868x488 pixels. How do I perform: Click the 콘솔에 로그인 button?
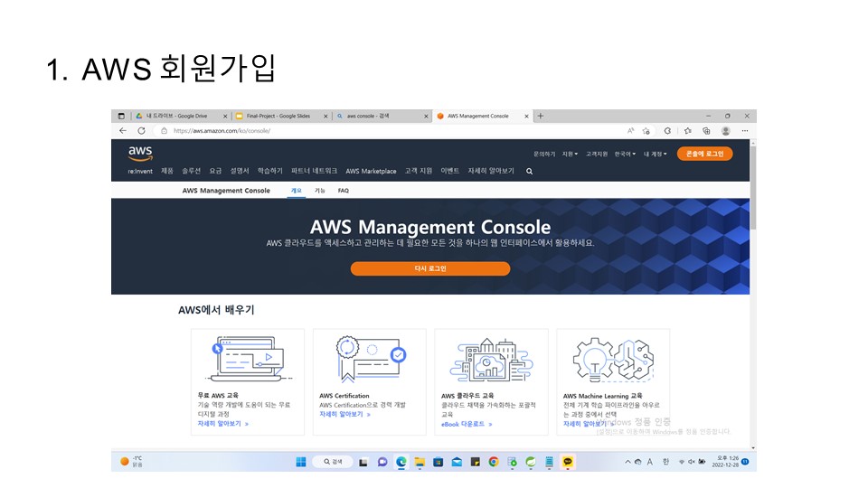[x=704, y=154]
